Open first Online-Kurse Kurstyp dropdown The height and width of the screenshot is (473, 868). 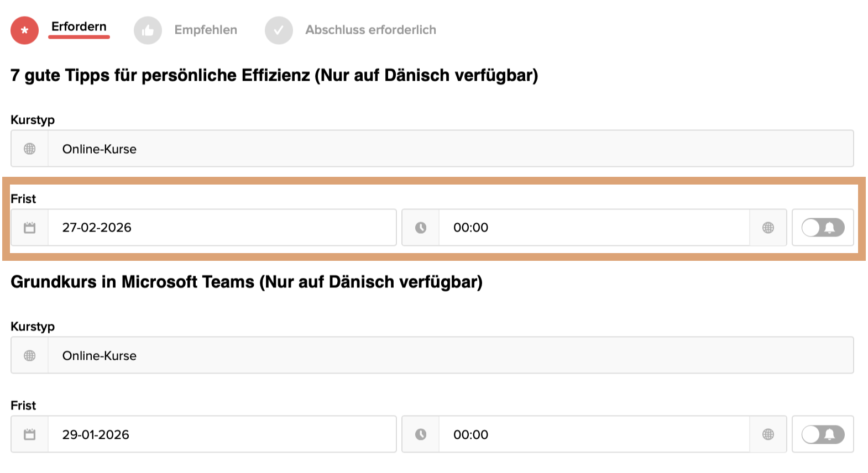(x=450, y=149)
